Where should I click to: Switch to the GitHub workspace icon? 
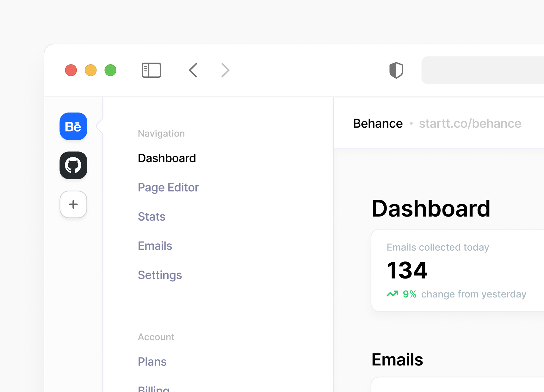click(x=73, y=165)
